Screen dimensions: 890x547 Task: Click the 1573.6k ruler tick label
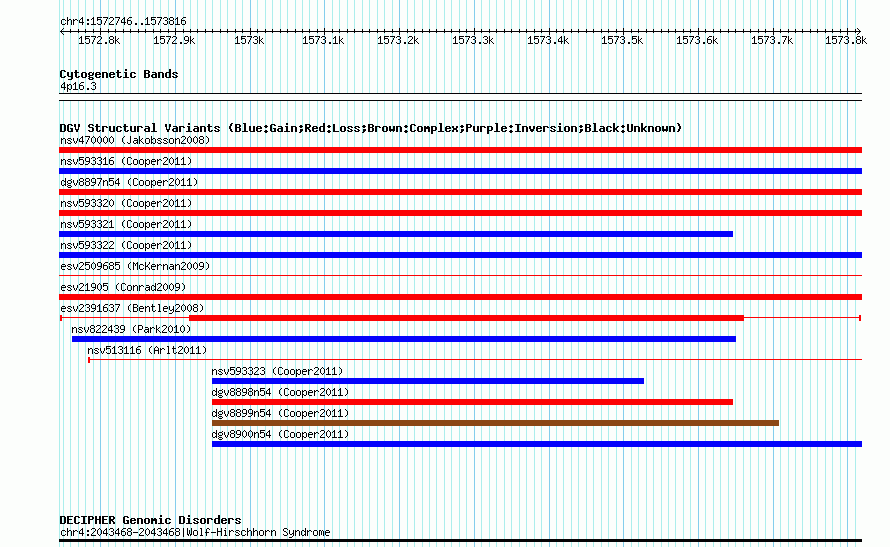[x=697, y=41]
